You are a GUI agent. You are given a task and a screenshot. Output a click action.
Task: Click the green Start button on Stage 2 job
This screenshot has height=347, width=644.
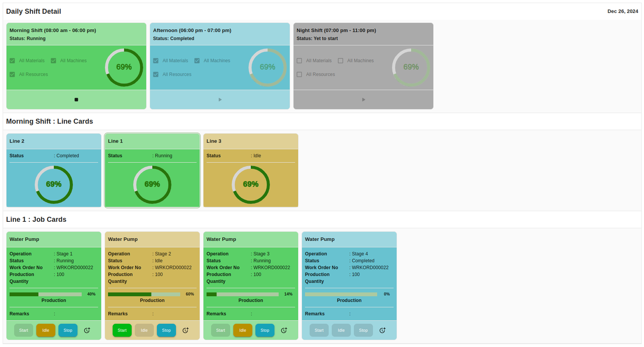(122, 330)
